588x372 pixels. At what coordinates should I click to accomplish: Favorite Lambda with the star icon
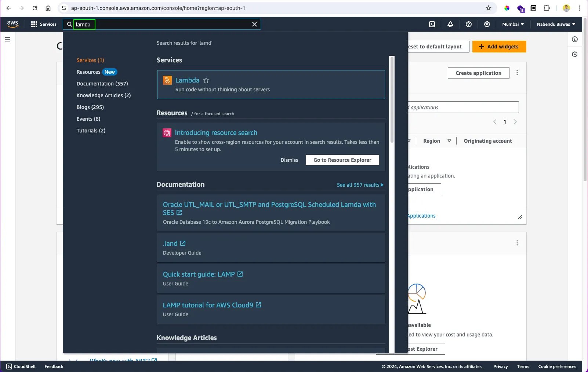206,80
